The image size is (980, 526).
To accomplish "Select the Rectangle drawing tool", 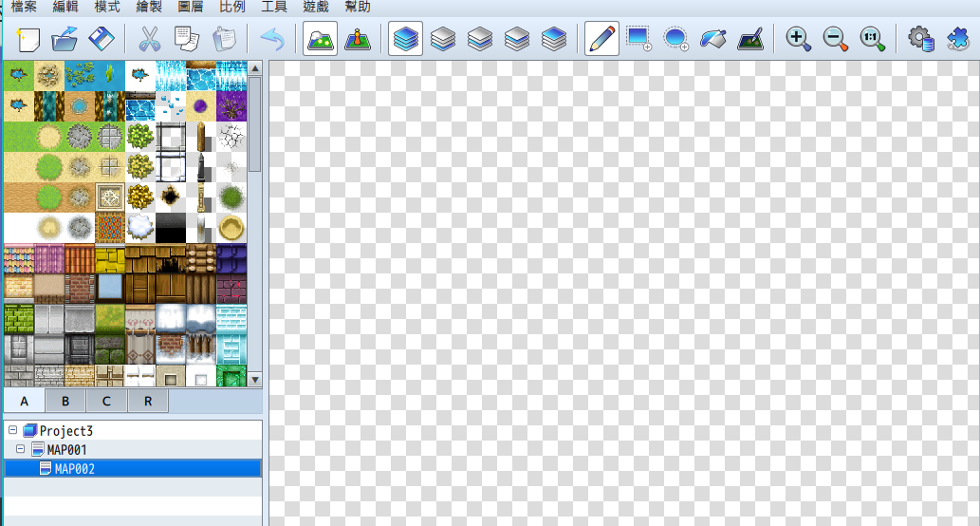I will [x=638, y=40].
